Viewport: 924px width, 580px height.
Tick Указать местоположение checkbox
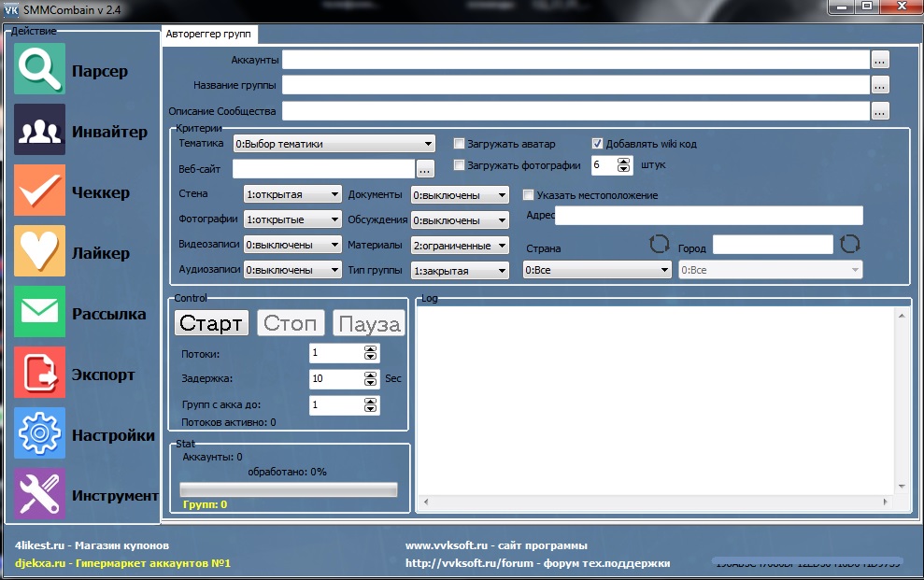tap(529, 195)
